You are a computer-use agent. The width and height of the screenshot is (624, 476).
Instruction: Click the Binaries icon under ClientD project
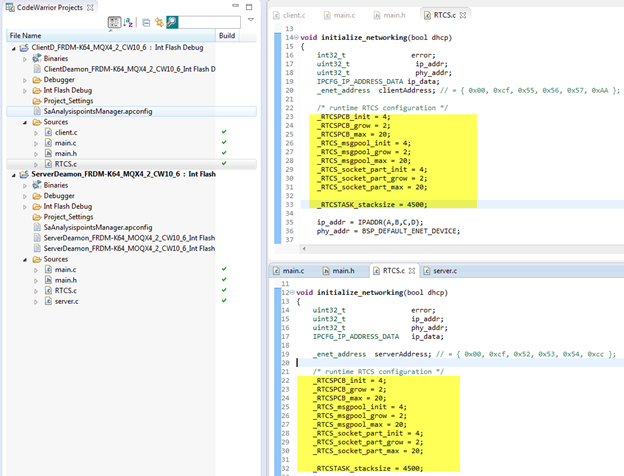(37, 58)
